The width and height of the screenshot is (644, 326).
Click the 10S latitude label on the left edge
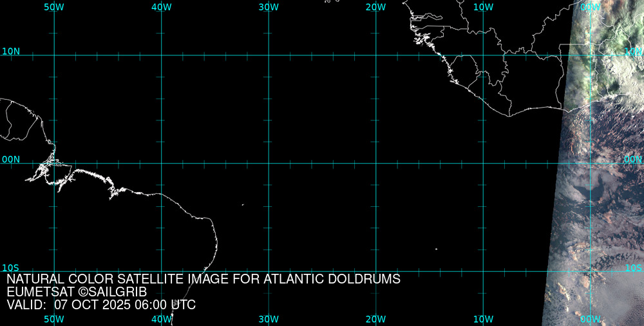tap(11, 267)
